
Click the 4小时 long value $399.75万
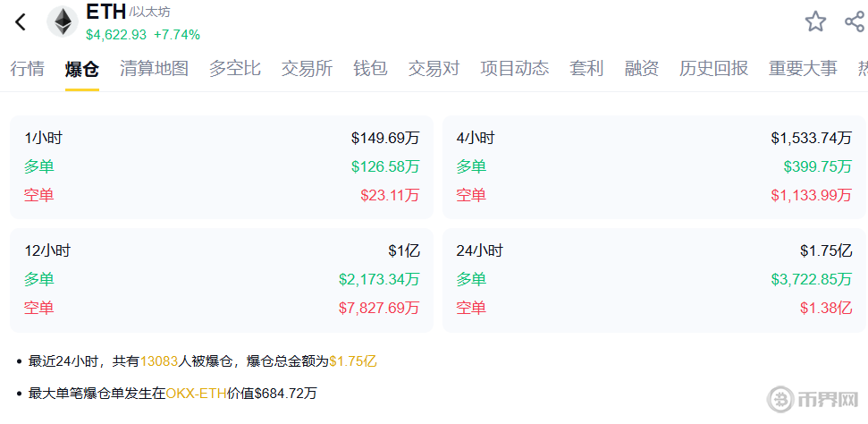(818, 166)
